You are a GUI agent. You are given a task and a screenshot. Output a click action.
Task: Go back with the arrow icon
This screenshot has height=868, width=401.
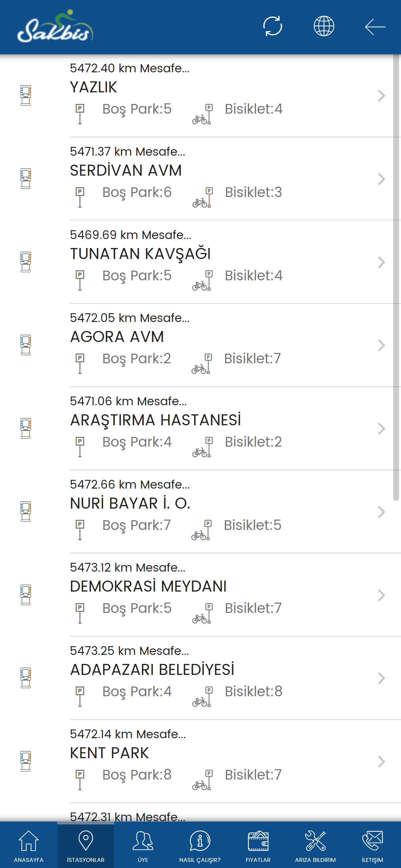click(375, 26)
